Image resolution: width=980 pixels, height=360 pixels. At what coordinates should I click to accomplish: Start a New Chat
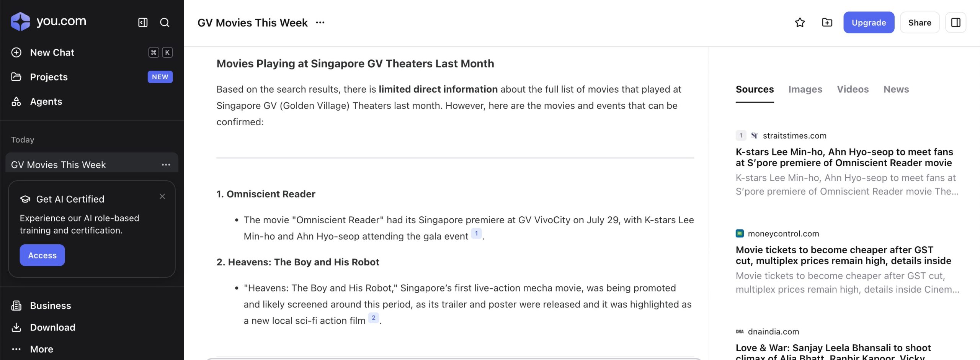pyautogui.click(x=52, y=52)
